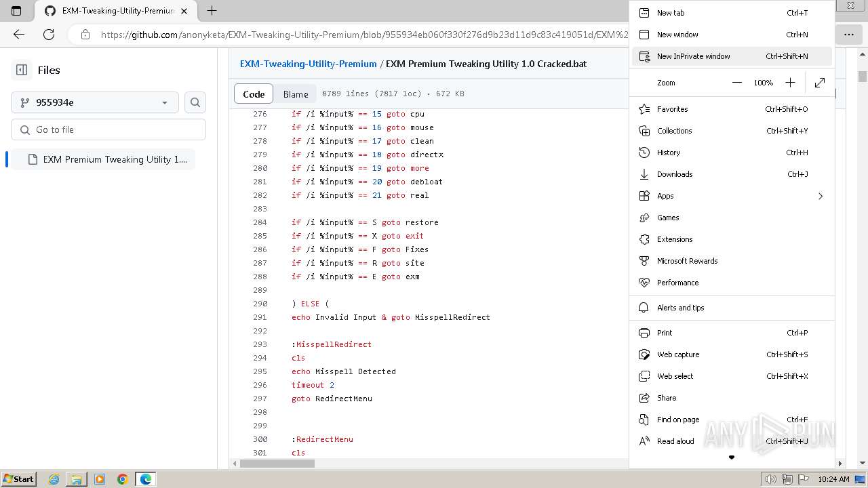This screenshot has width=868, height=488.
Task: Open media player taskbar icon
Action: pos(100,479)
